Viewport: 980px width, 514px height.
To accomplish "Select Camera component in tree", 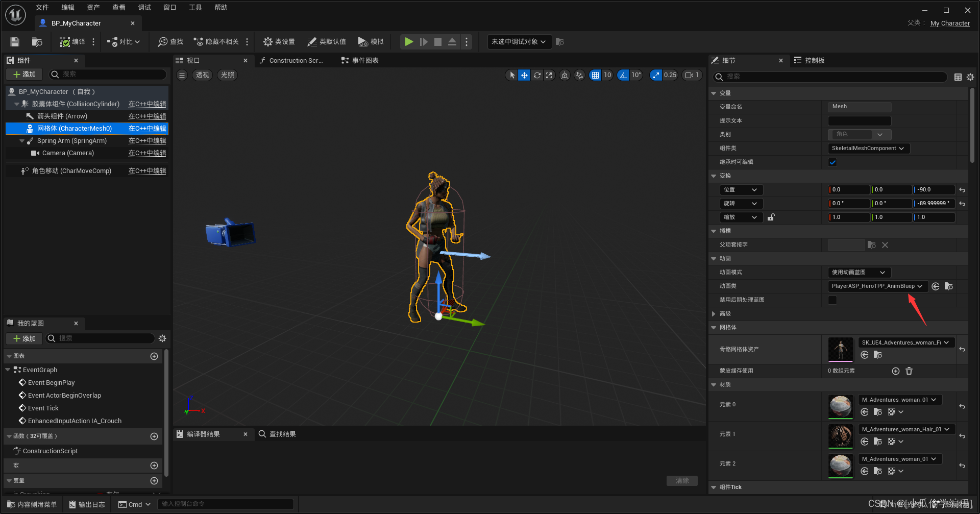I will coord(68,153).
